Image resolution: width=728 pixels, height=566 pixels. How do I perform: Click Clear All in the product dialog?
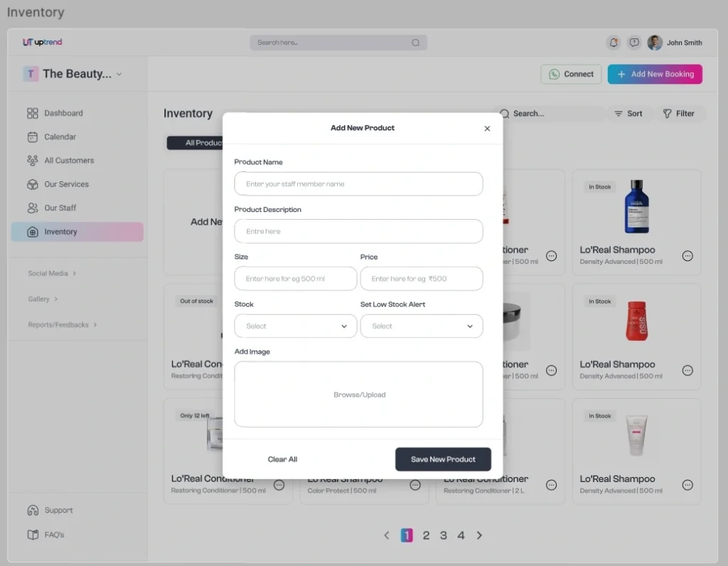click(282, 459)
